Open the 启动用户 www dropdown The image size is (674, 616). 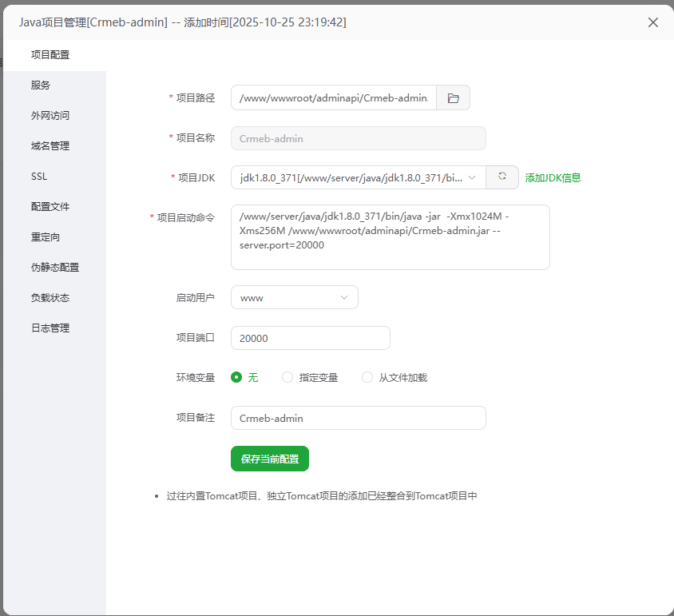point(294,297)
